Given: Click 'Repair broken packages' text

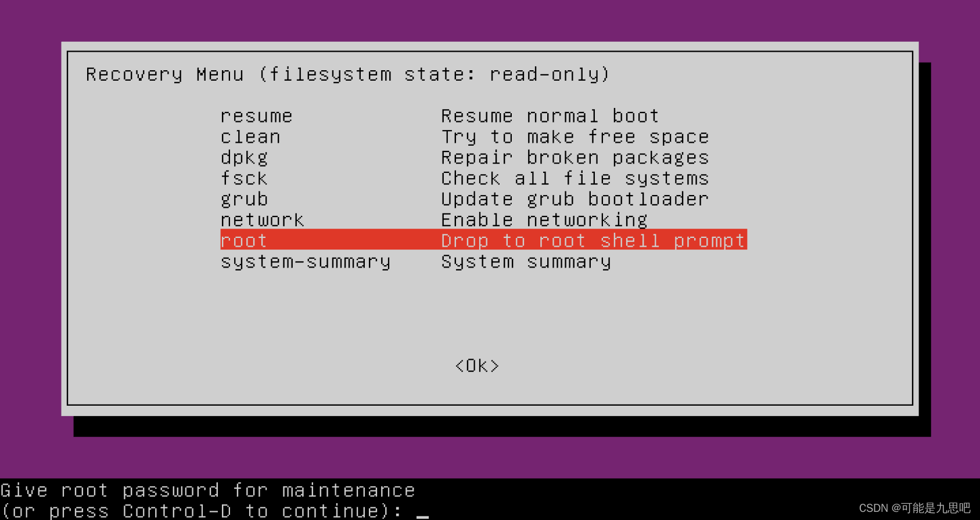Looking at the screenshot, I should click(575, 158).
